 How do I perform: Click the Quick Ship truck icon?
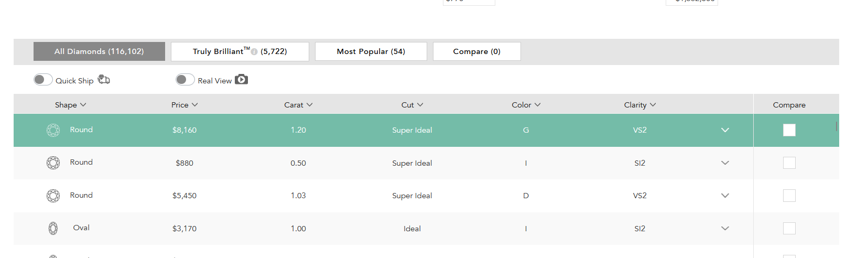[x=104, y=80]
